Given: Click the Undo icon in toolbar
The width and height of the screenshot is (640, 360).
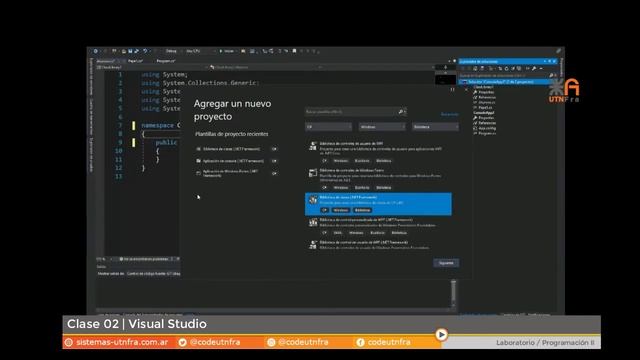Looking at the screenshot, I should click(x=145, y=51).
